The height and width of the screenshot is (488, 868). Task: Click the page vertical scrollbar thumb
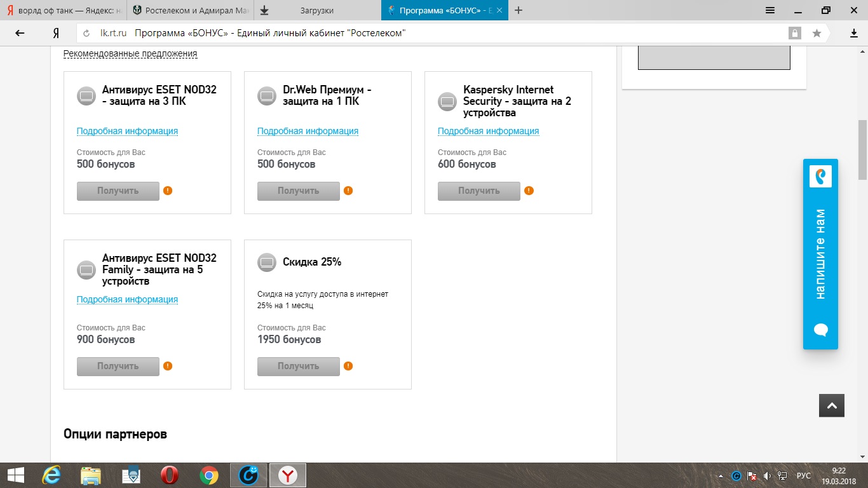(x=863, y=149)
